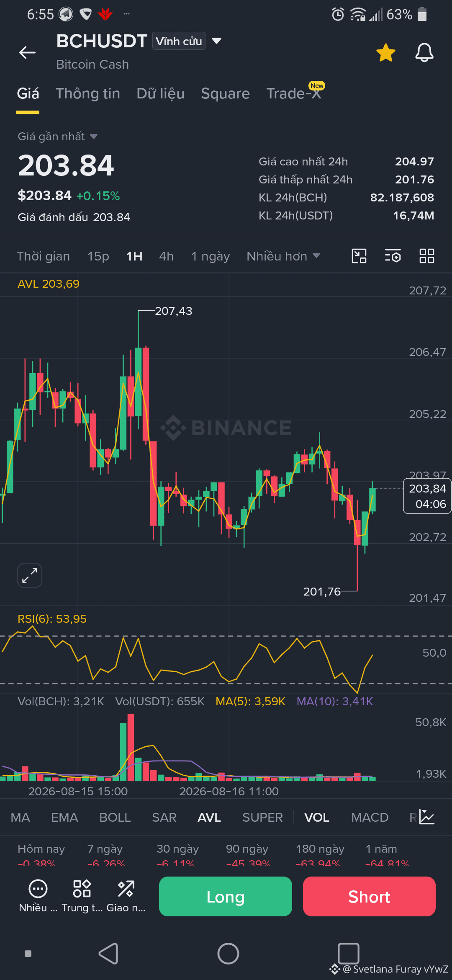Toggle the MA indicator
The image size is (452, 980).
click(x=20, y=818)
